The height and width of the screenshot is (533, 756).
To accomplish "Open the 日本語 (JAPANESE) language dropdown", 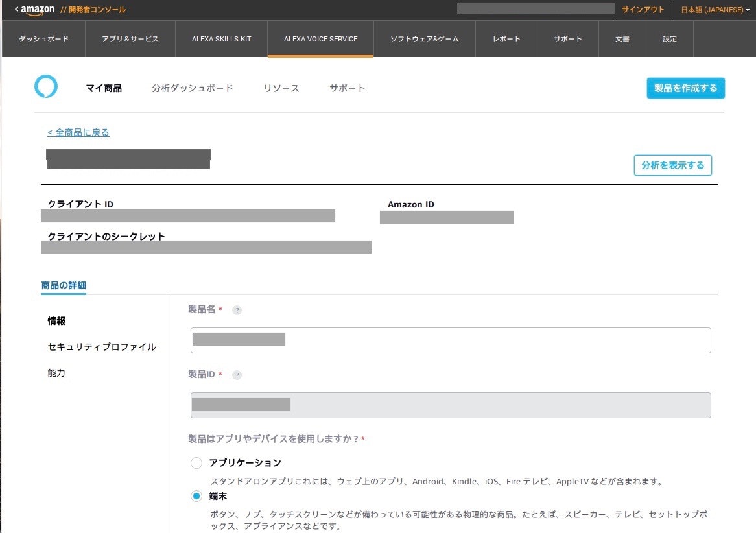I will tap(715, 10).
